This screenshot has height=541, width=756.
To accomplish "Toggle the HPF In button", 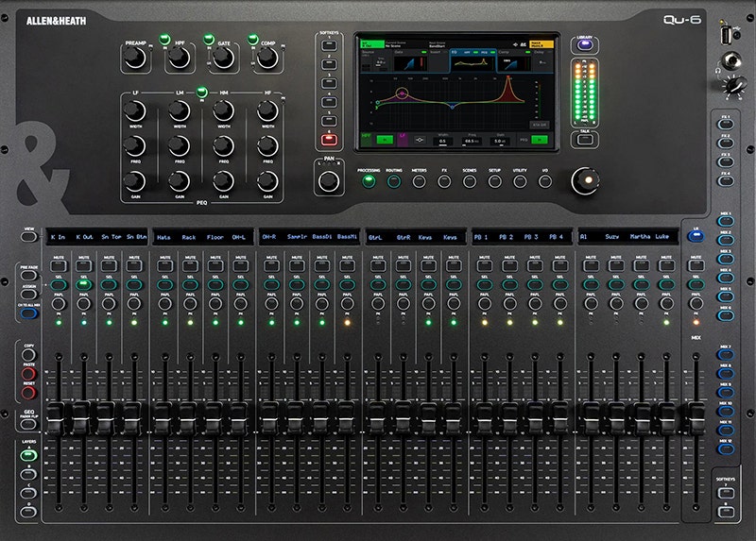I will point(164,39).
